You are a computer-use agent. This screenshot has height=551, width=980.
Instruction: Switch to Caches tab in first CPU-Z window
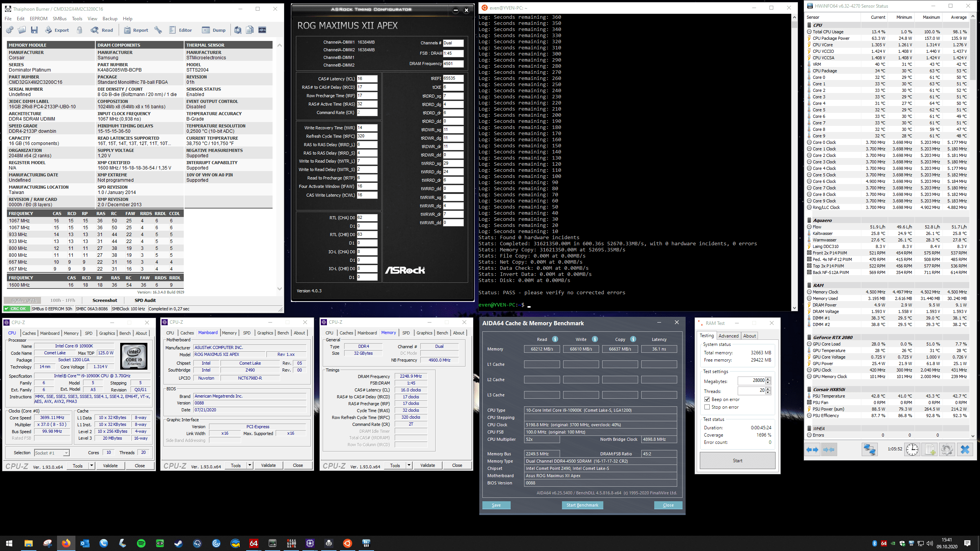click(x=29, y=333)
